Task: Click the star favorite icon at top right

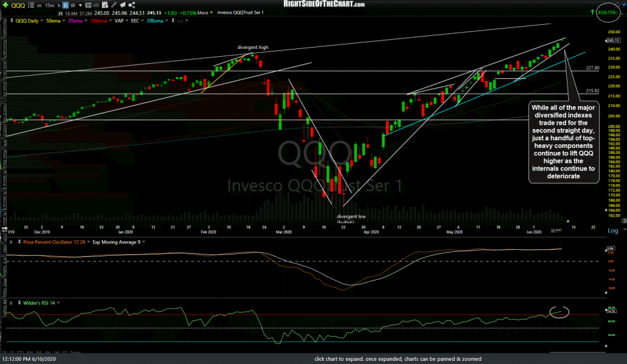Action: tap(618, 5)
